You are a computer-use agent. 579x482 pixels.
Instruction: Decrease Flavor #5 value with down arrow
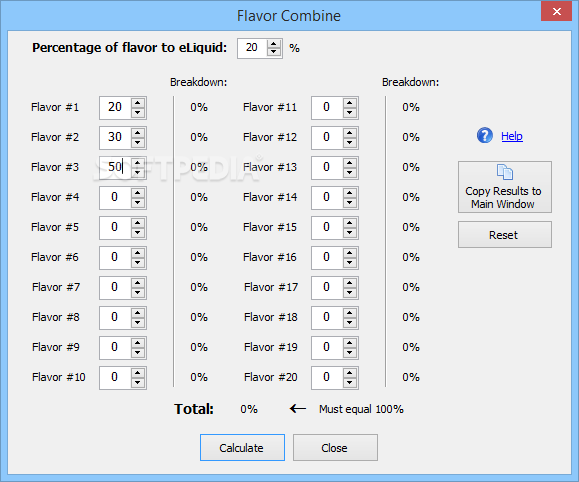point(138,233)
